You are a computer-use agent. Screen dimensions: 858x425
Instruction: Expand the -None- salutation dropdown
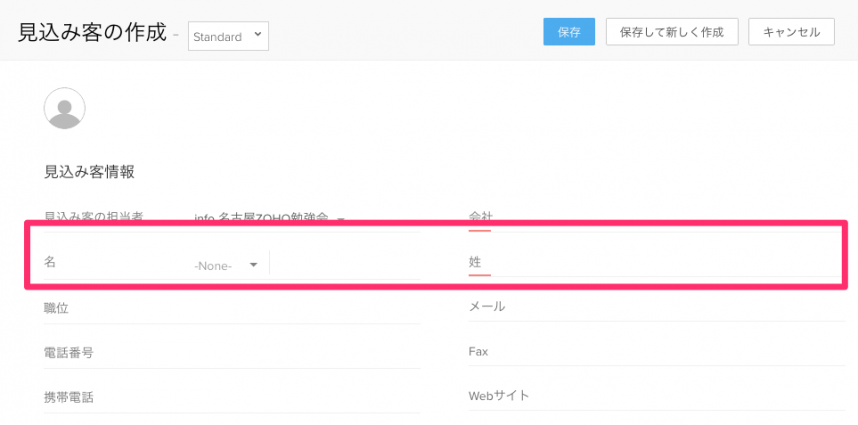226,265
